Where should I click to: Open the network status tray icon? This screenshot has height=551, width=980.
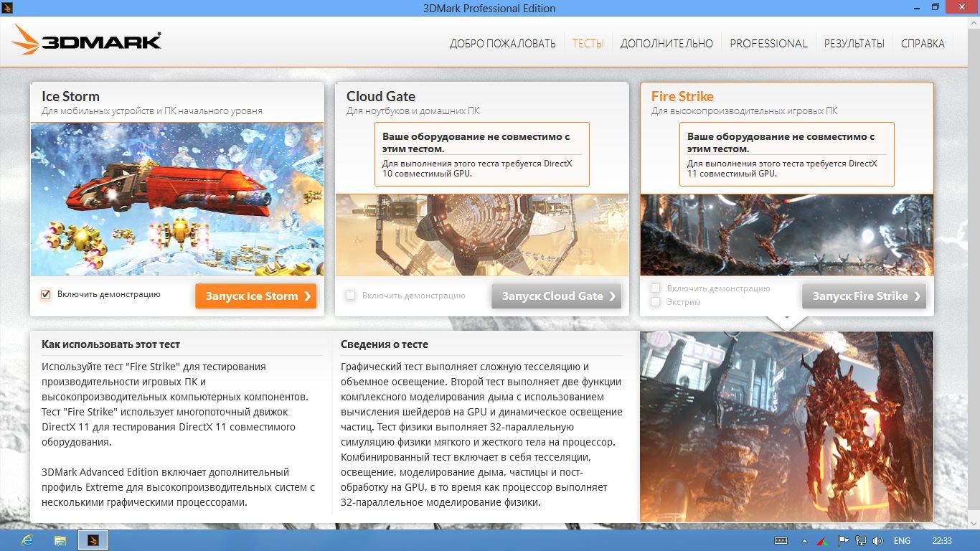860,541
